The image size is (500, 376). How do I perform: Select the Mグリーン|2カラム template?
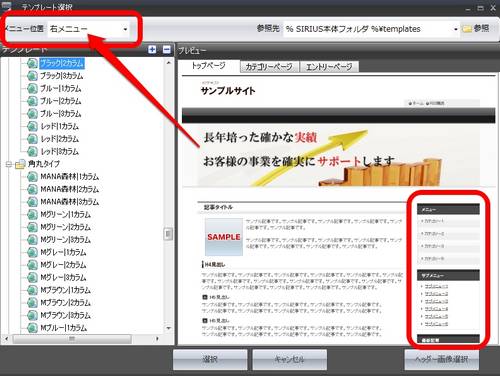[x=65, y=227]
